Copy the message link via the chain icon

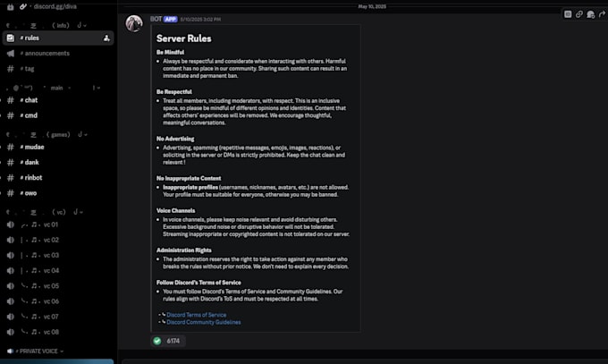(578, 14)
